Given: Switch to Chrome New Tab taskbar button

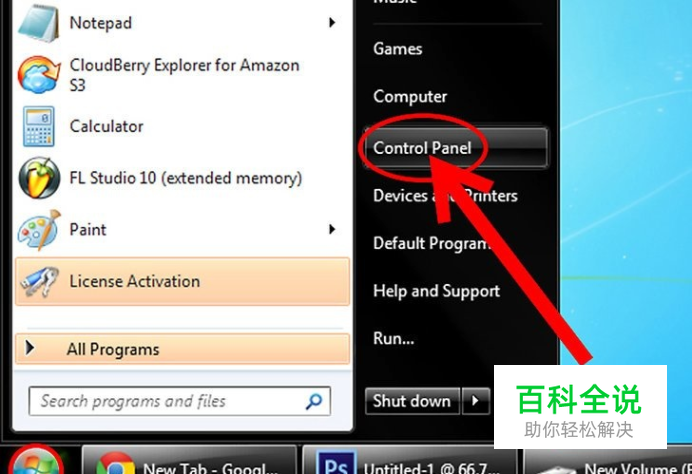Looking at the screenshot, I should pyautogui.click(x=189, y=461).
